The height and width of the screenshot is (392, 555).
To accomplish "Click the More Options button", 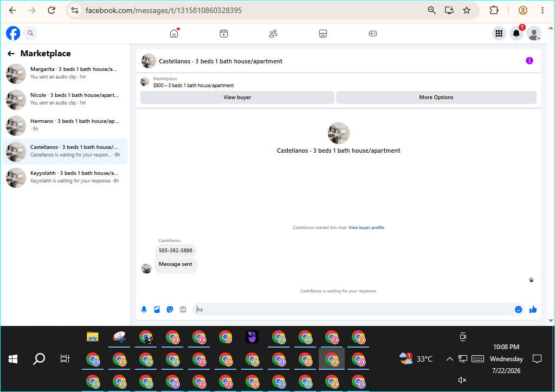I will pyautogui.click(x=436, y=97).
